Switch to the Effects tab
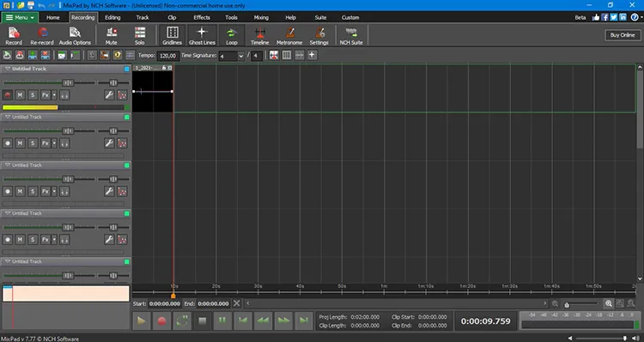Screen dimensions: 644x342 click(x=202, y=17)
